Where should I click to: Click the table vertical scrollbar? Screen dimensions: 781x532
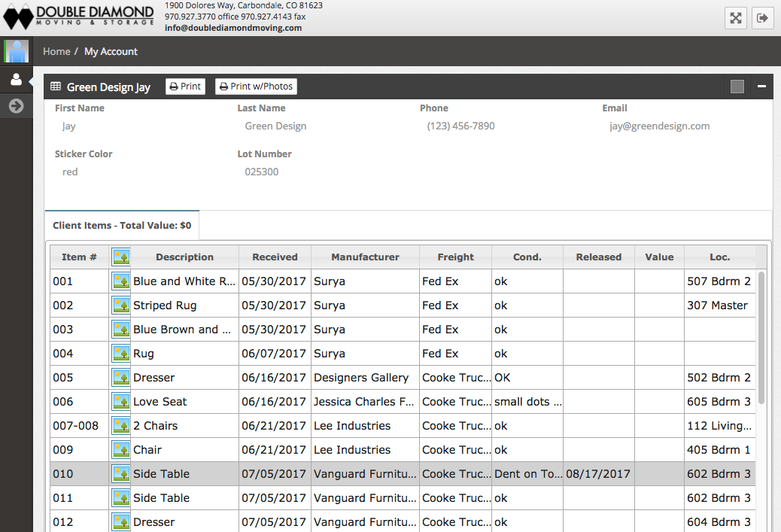pos(761,338)
